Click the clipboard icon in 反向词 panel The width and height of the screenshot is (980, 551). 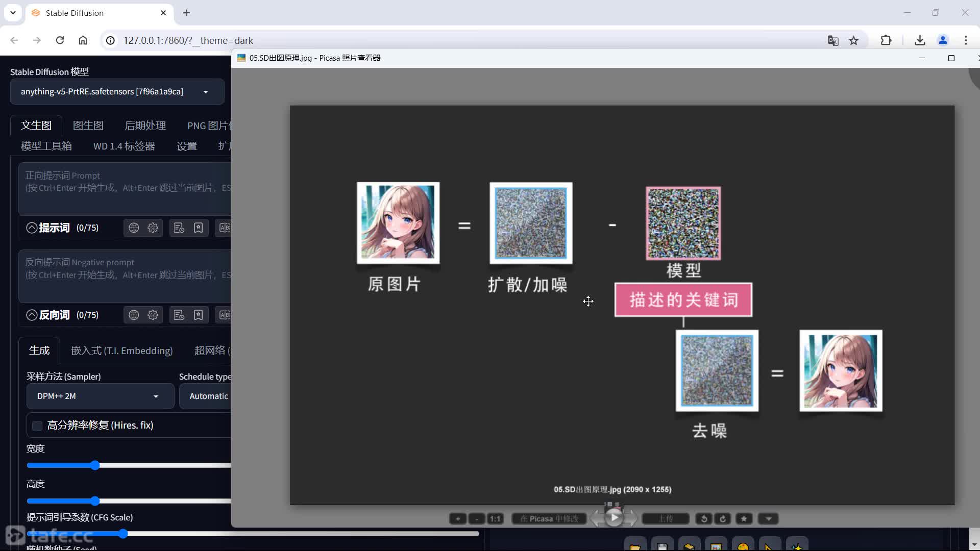(178, 315)
